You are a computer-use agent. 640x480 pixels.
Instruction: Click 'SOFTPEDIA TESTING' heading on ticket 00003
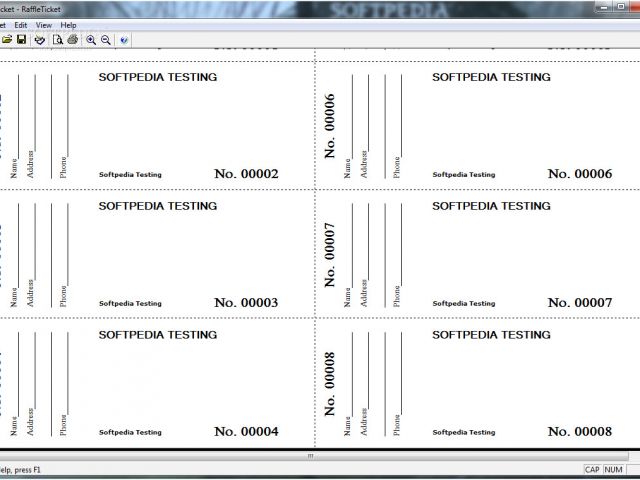tap(158, 206)
